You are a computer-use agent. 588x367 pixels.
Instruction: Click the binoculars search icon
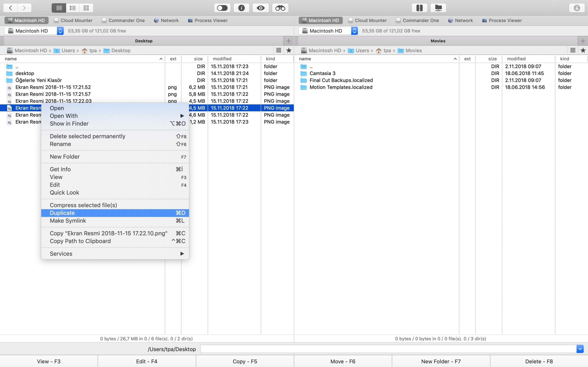coord(280,8)
